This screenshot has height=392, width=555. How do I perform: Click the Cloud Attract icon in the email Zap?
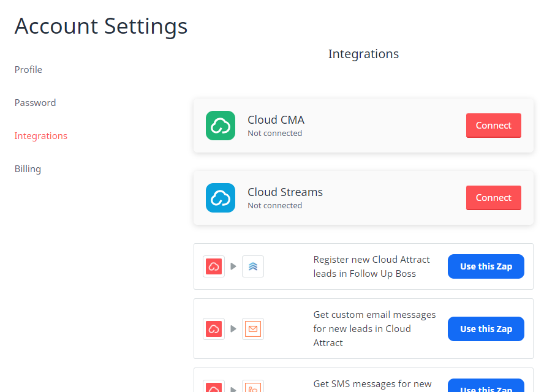tap(213, 329)
